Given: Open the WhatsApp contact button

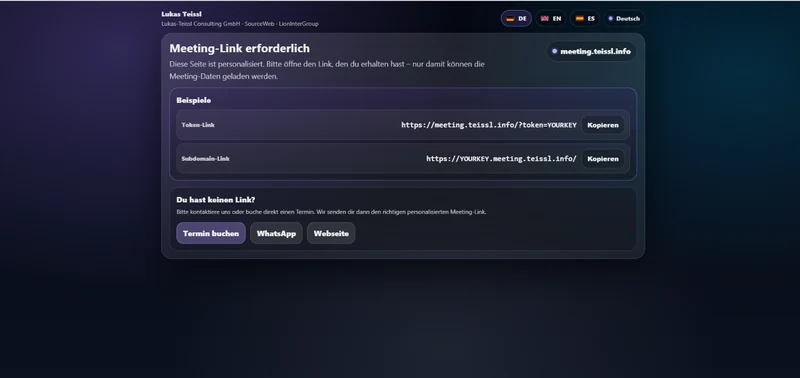Looking at the screenshot, I should [x=276, y=233].
